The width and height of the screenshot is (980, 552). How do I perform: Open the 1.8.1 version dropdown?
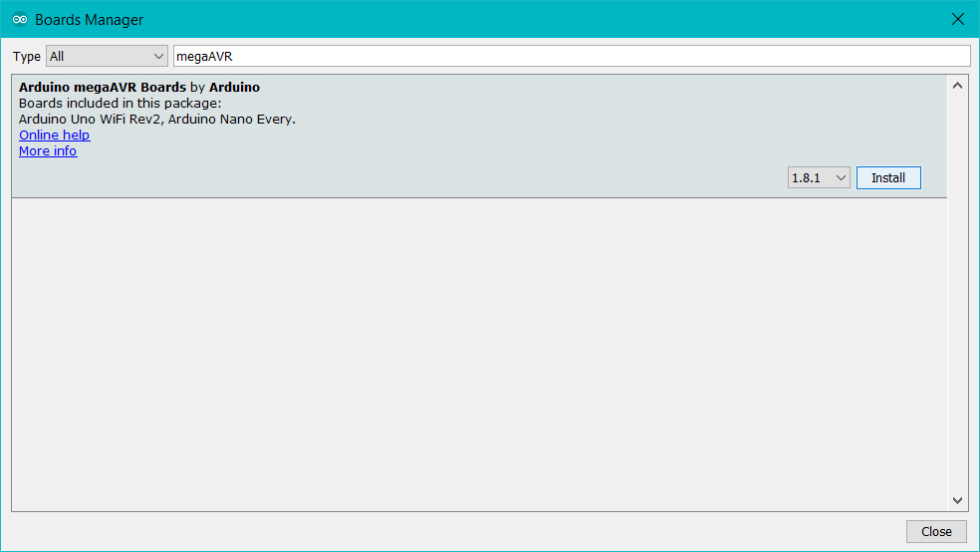(x=819, y=178)
